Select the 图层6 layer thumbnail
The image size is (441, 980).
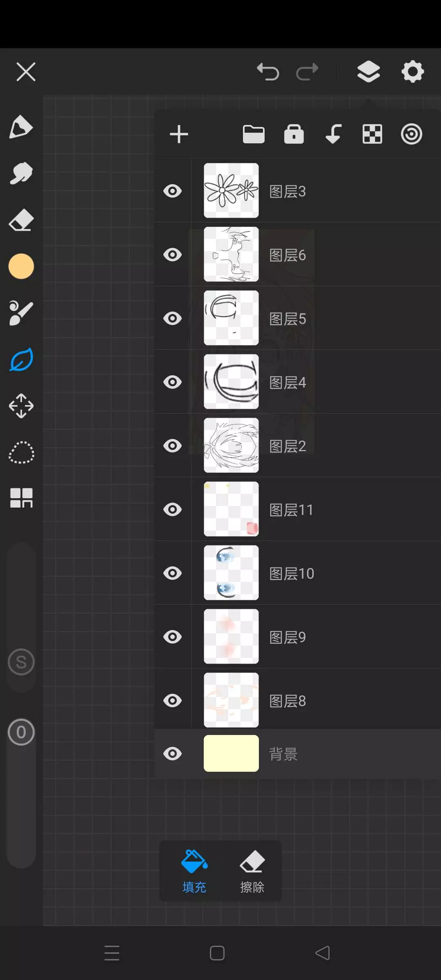[x=231, y=254]
